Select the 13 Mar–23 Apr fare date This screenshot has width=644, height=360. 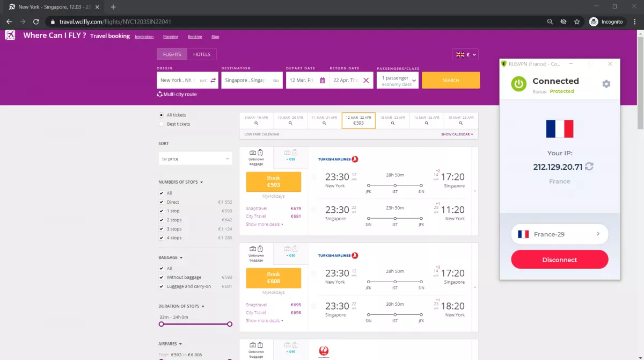coord(393,120)
